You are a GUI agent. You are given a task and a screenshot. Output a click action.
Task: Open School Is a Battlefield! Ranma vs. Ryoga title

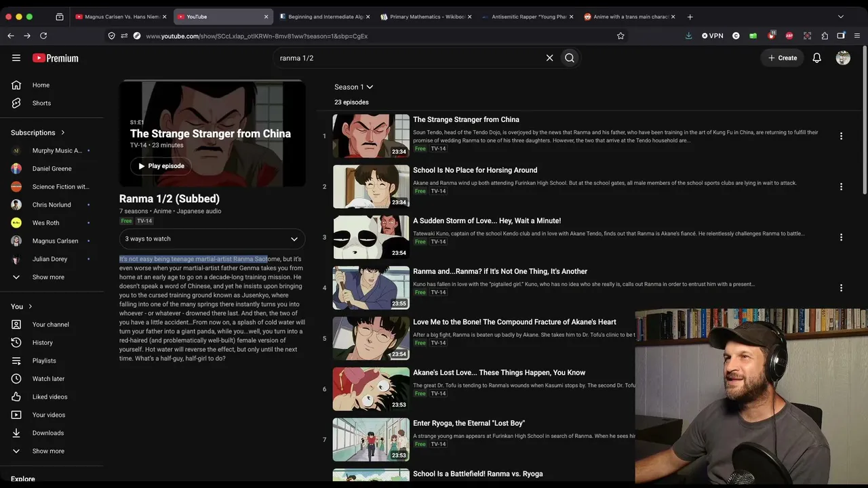point(478,474)
